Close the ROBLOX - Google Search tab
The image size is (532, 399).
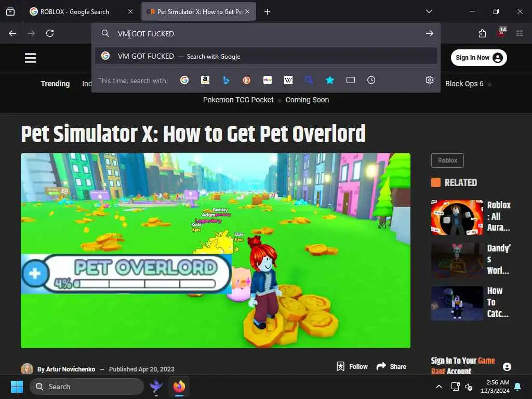(130, 11)
